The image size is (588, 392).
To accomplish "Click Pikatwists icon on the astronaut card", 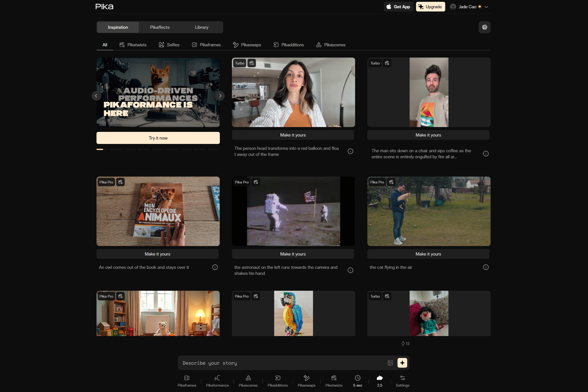I will click(x=256, y=182).
